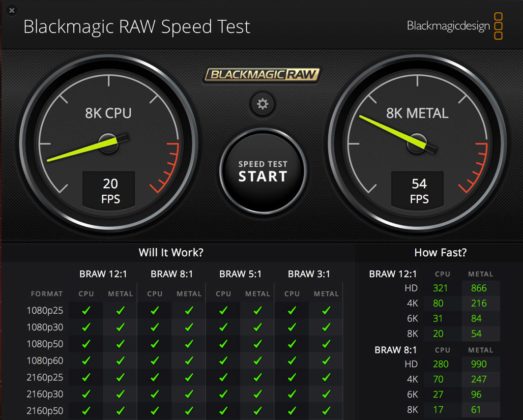Open settings with the gear icon
The width and height of the screenshot is (523, 420).
click(262, 104)
